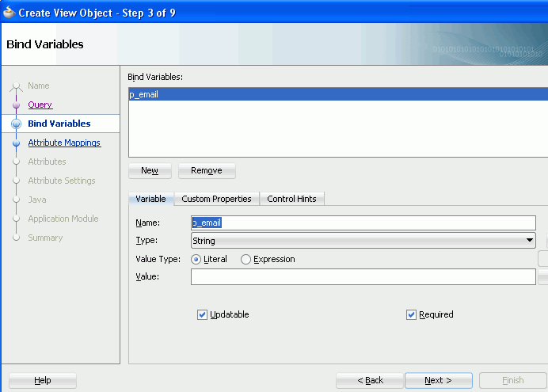This screenshot has height=392, width=548.
Task: Open the Attribute Mappings step link
Action: [64, 143]
